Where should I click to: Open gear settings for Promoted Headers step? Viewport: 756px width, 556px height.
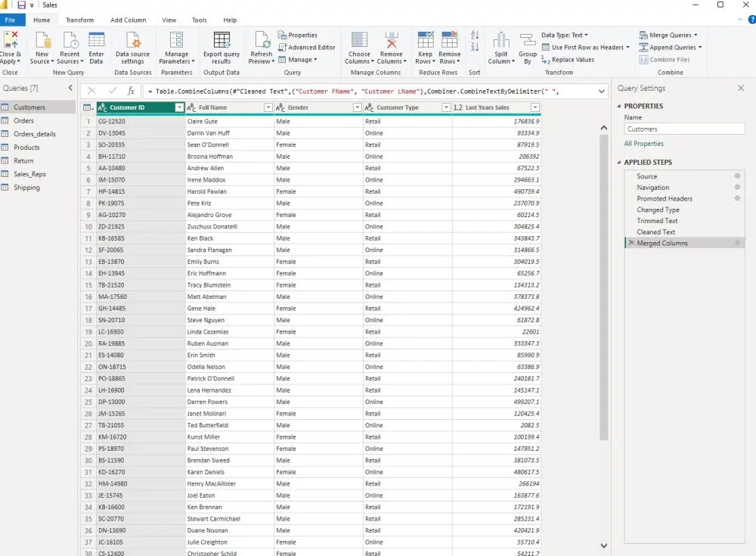click(737, 198)
